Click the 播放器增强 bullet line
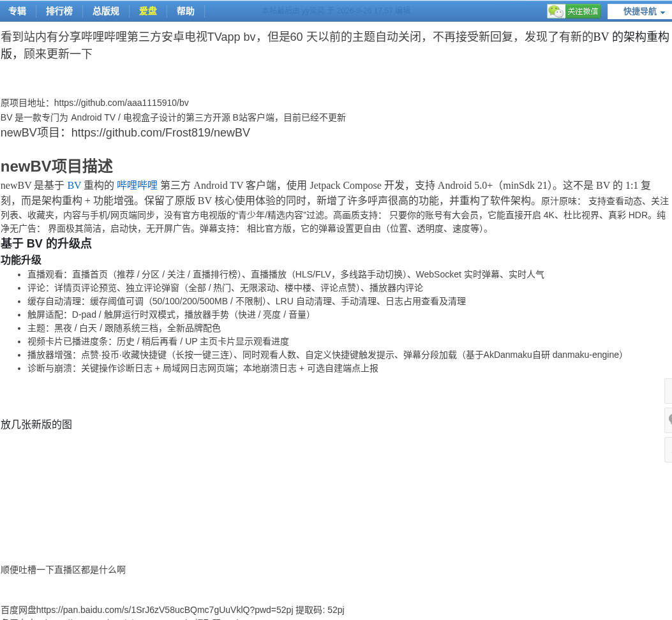 click(x=325, y=355)
